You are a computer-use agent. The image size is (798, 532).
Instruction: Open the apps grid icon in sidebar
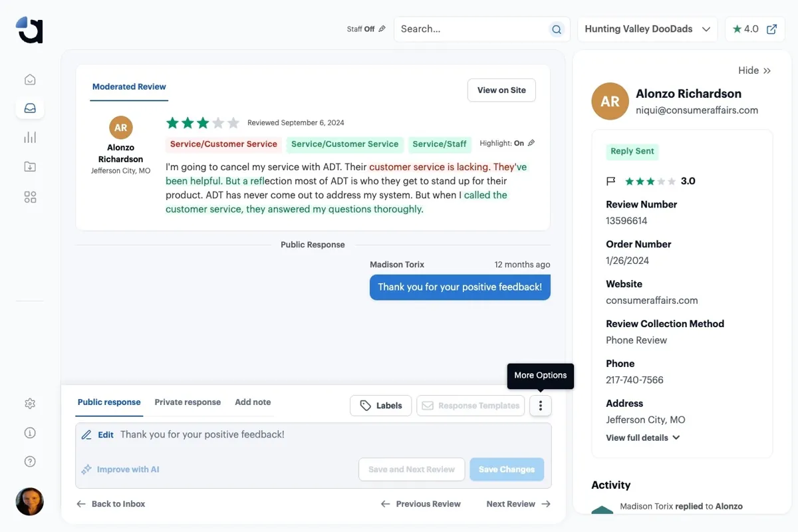tap(30, 198)
